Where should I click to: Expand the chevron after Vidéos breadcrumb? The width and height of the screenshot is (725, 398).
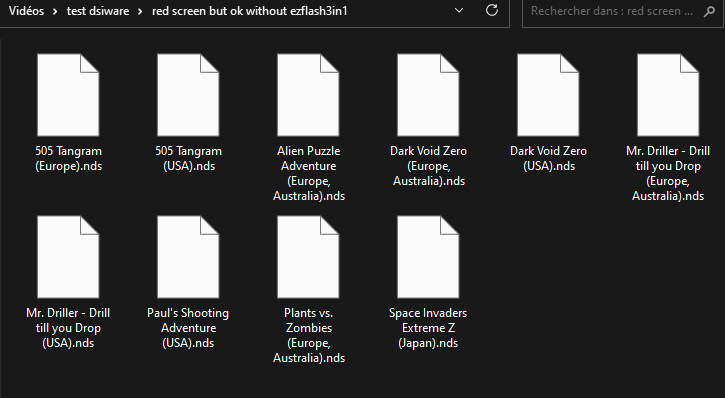(x=55, y=11)
